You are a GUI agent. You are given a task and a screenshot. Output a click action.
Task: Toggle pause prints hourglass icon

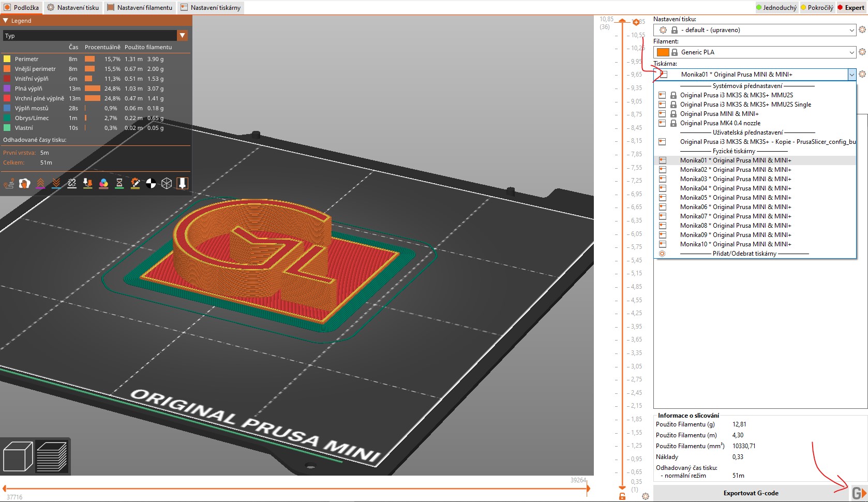(x=119, y=183)
